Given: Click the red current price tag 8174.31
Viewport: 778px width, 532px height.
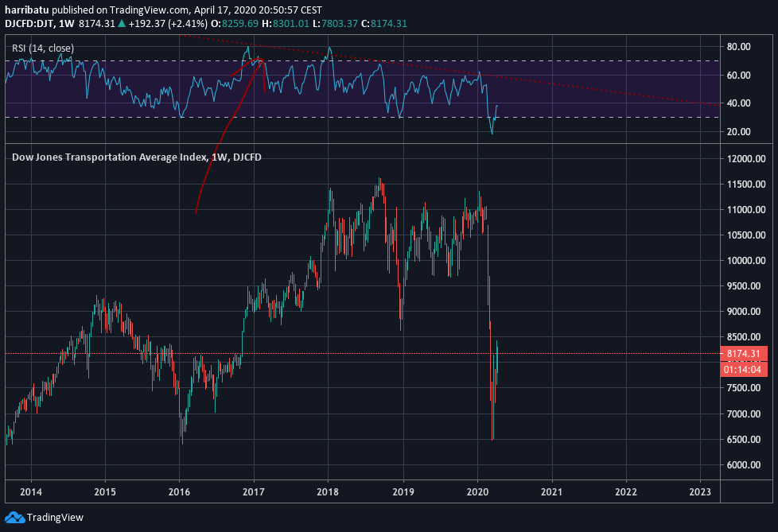Looking at the screenshot, I should (744, 354).
